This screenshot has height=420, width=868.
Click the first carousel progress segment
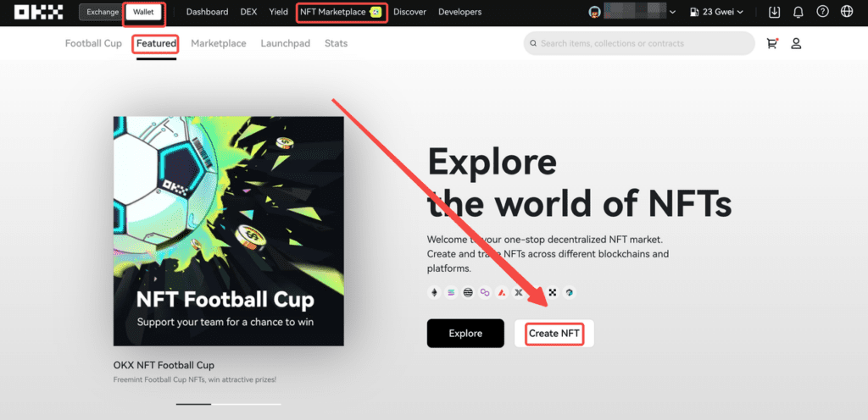click(194, 404)
